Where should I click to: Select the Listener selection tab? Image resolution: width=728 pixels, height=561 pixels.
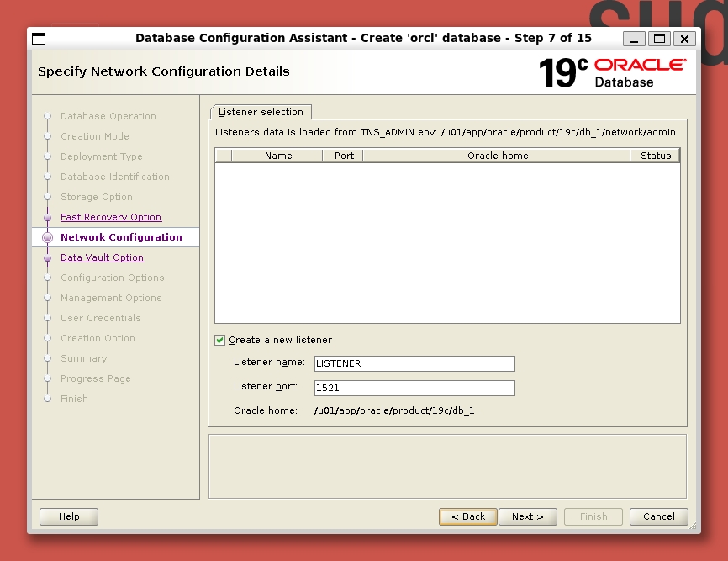(x=261, y=112)
